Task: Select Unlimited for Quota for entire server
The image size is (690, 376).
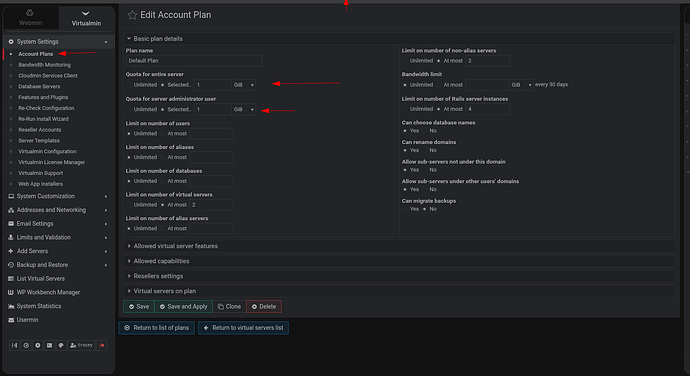Action: [x=129, y=85]
